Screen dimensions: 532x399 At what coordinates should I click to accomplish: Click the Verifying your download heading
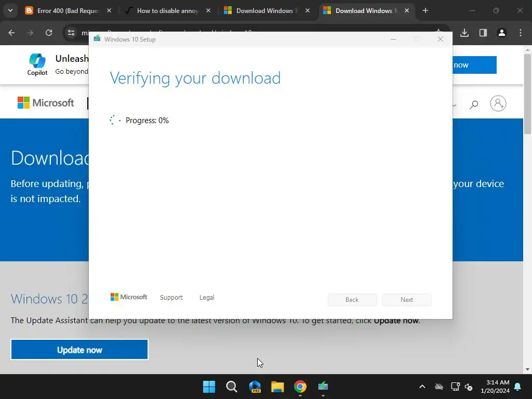click(195, 79)
